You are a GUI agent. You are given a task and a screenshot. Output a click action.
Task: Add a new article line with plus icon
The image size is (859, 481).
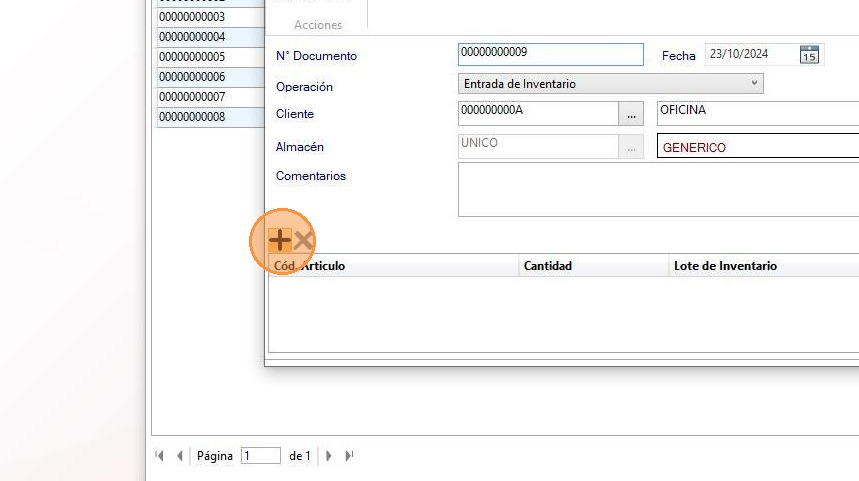(x=280, y=240)
